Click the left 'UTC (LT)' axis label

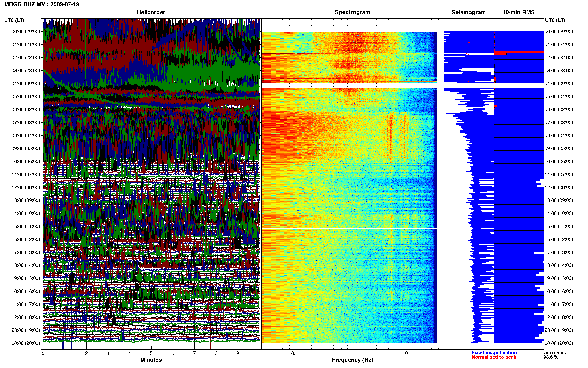[14, 20]
